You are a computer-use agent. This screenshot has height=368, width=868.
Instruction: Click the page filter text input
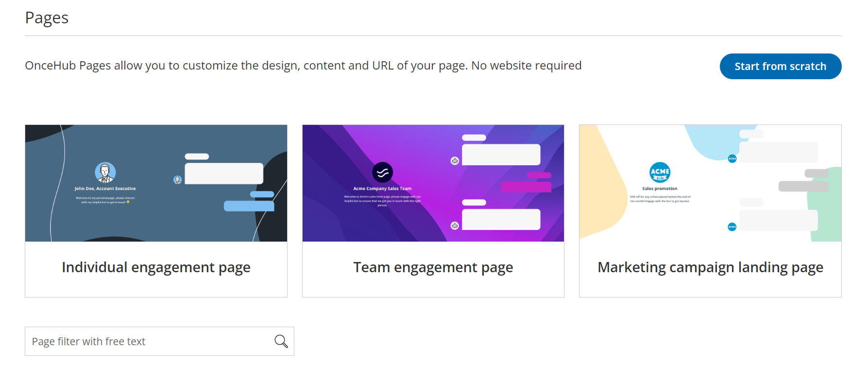pos(146,341)
